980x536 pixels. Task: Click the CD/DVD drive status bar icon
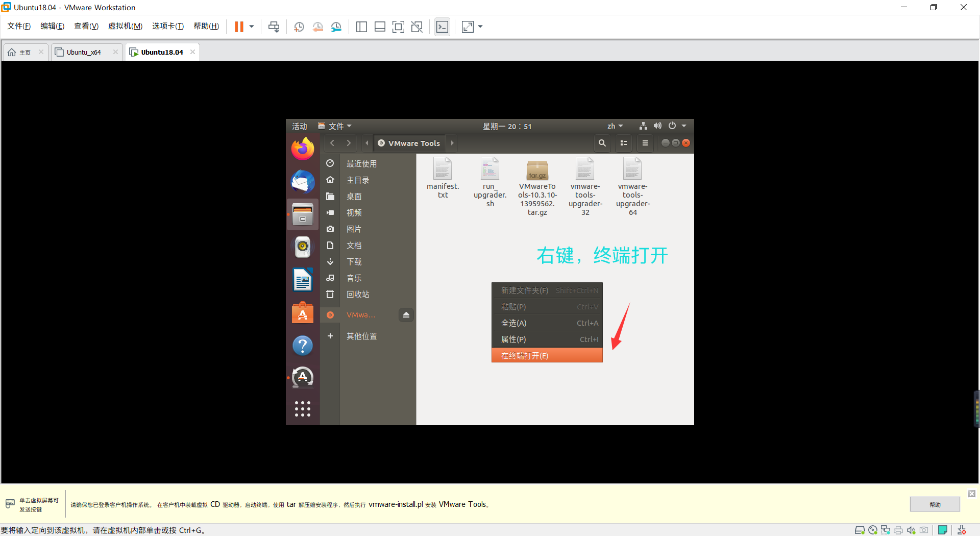pos(873,530)
